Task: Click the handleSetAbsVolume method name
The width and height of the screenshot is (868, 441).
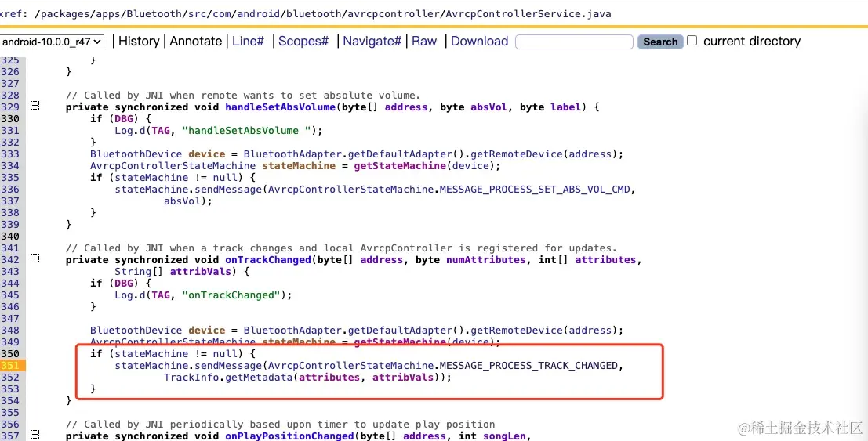Action: [280, 107]
